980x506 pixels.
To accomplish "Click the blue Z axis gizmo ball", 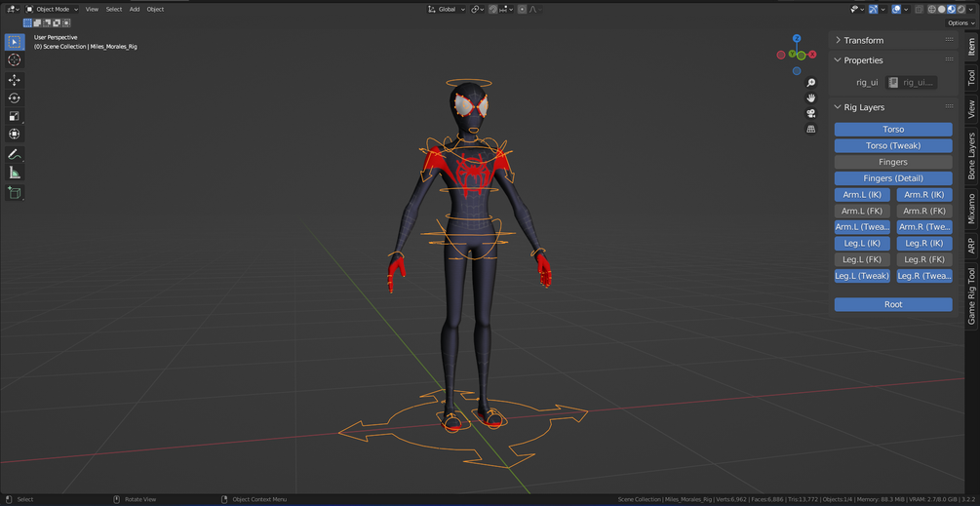I will point(797,39).
